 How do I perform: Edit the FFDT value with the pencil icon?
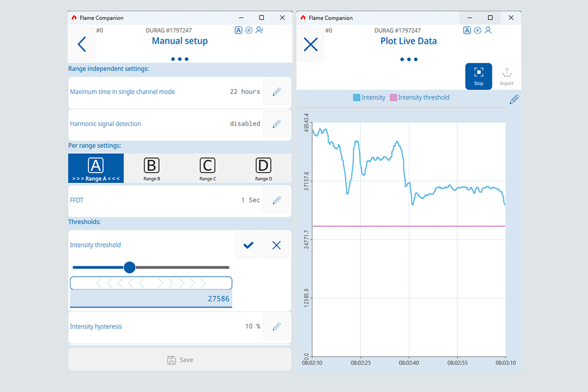(276, 200)
